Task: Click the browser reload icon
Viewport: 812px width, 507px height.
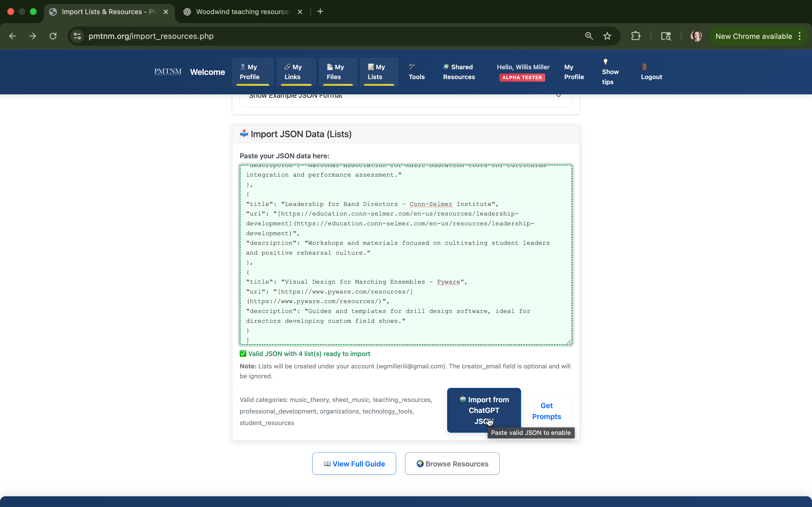Action: pos(53,36)
